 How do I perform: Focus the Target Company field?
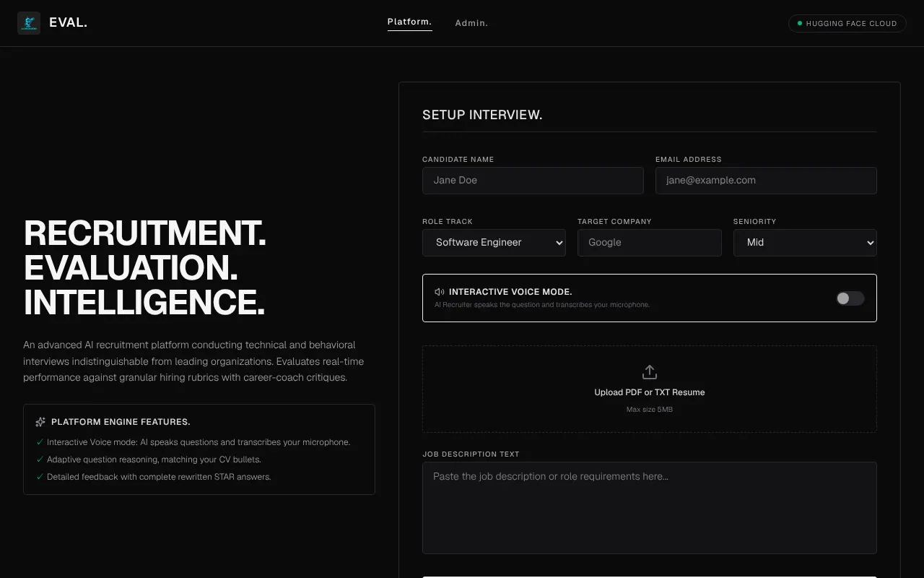[650, 243]
